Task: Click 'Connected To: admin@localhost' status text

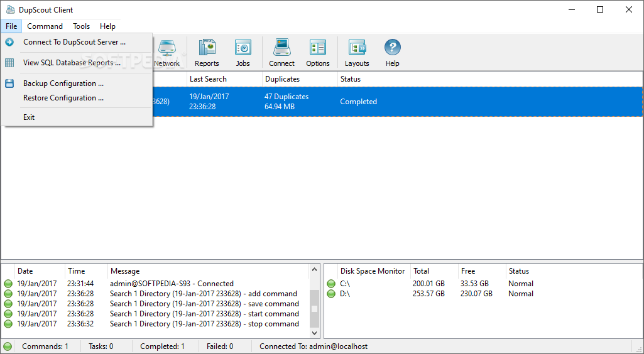Action: (x=314, y=346)
